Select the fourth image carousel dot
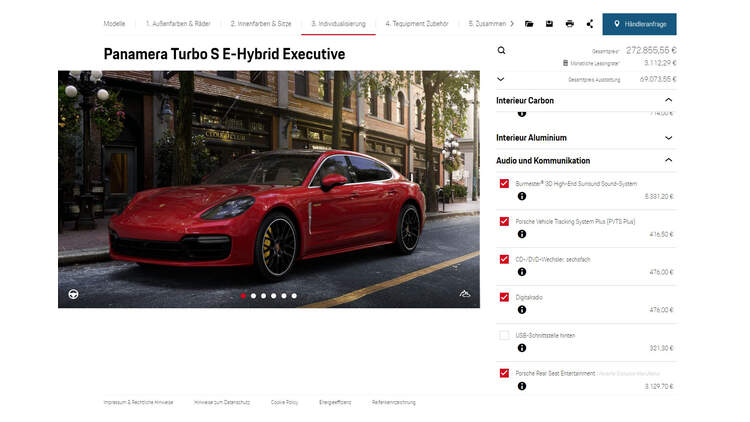 click(x=274, y=296)
